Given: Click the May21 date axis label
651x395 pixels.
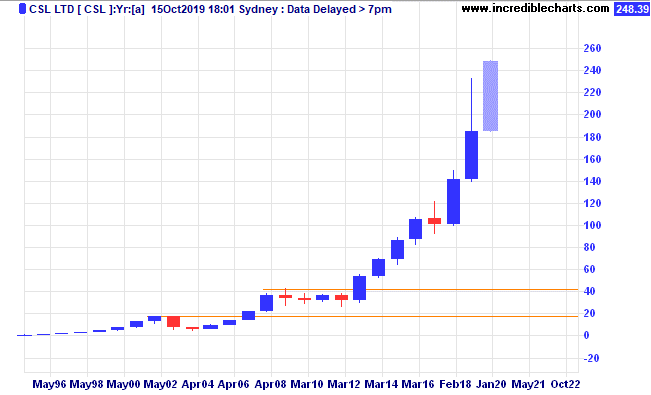Looking at the screenshot, I should 528,384.
